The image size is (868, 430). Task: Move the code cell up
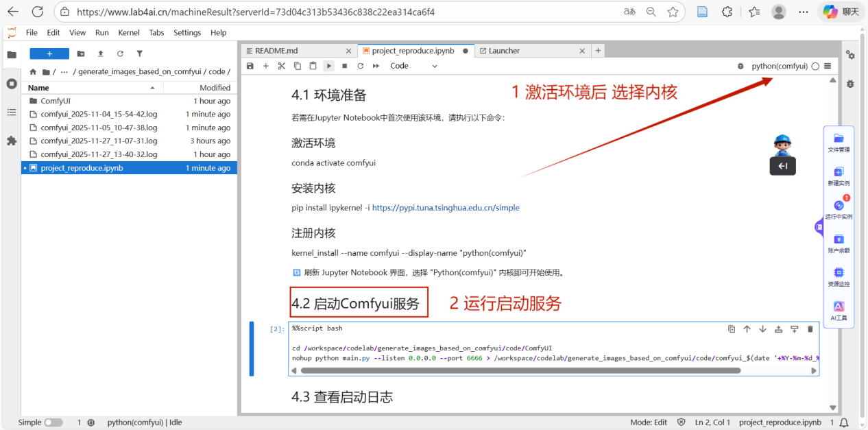click(x=747, y=329)
